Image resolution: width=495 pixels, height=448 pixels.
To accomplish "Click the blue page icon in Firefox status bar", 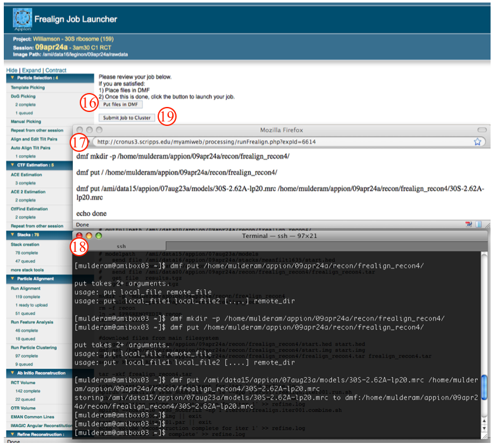I will point(479,224).
